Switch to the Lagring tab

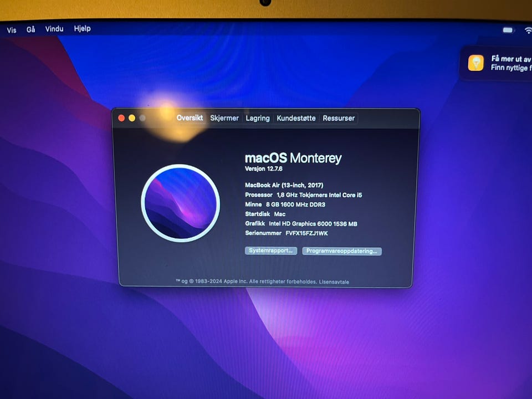(x=258, y=118)
